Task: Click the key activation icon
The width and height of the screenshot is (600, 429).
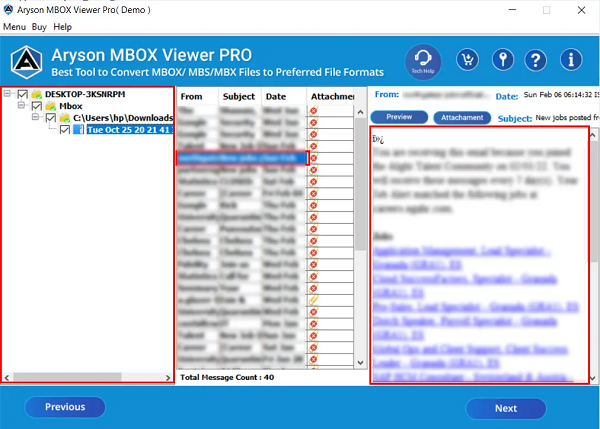Action: coord(503,60)
